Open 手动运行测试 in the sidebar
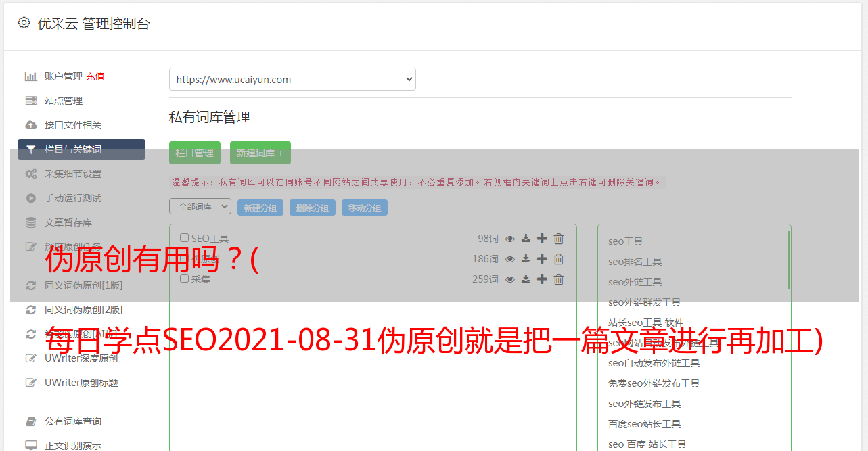The height and width of the screenshot is (451, 868). click(73, 198)
